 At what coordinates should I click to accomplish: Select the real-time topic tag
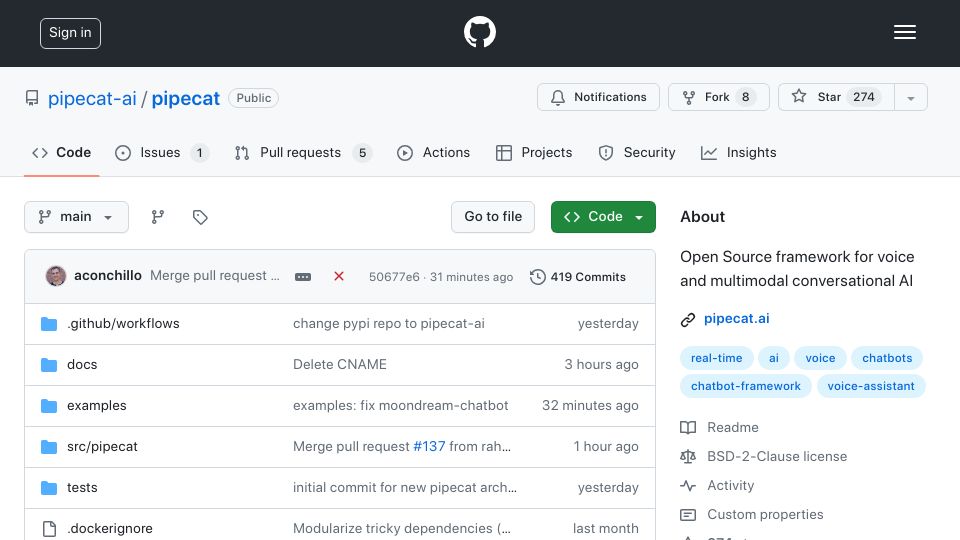tap(716, 358)
